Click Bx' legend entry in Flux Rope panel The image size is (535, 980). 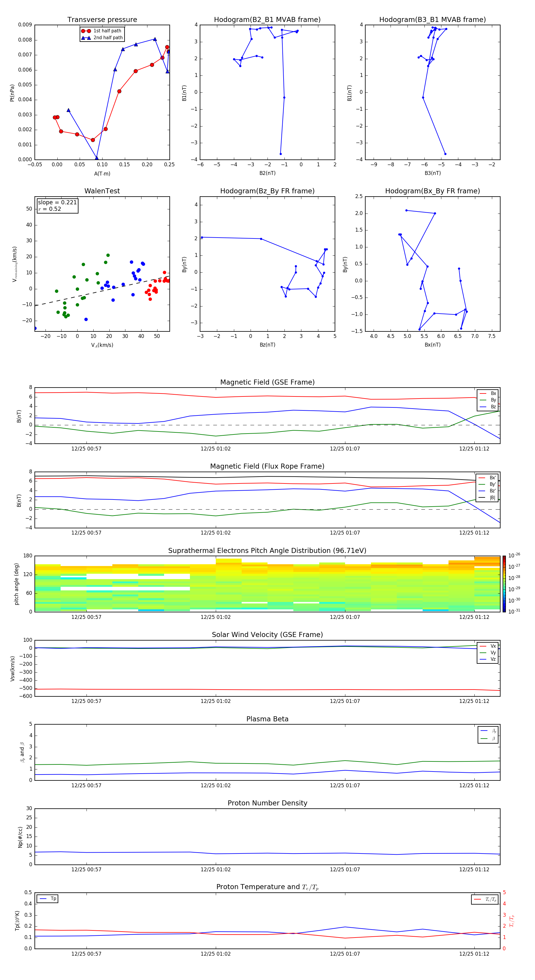click(487, 478)
